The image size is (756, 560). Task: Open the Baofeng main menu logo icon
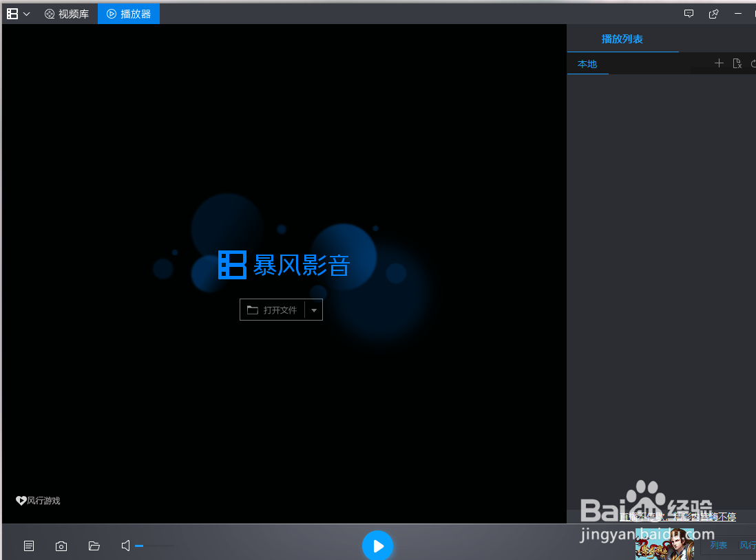coord(12,14)
